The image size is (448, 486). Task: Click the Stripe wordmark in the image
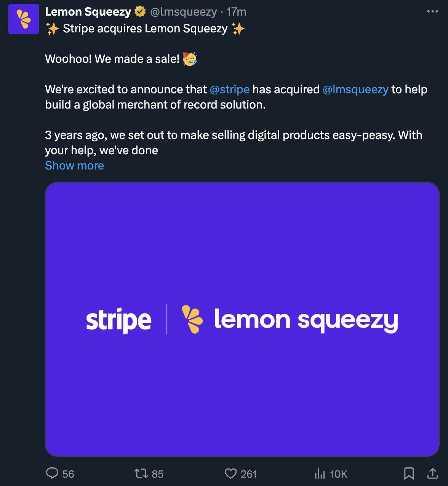point(118,320)
